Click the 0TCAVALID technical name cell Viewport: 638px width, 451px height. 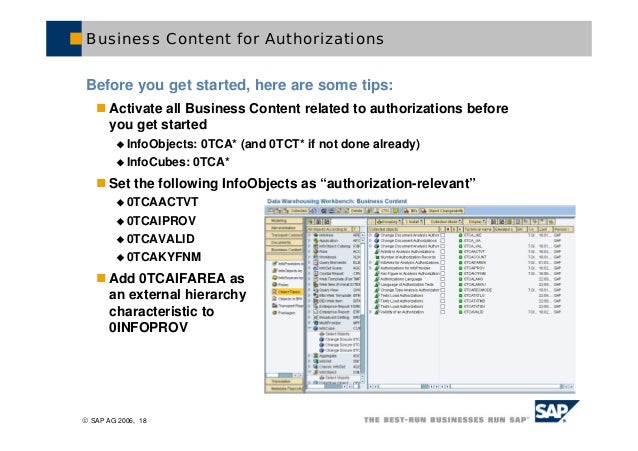point(474,312)
